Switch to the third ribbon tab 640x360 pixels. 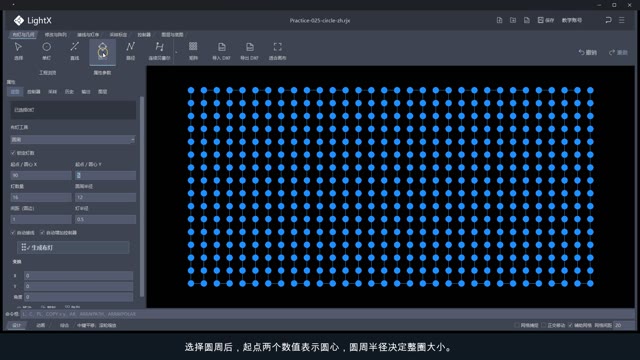click(x=88, y=35)
